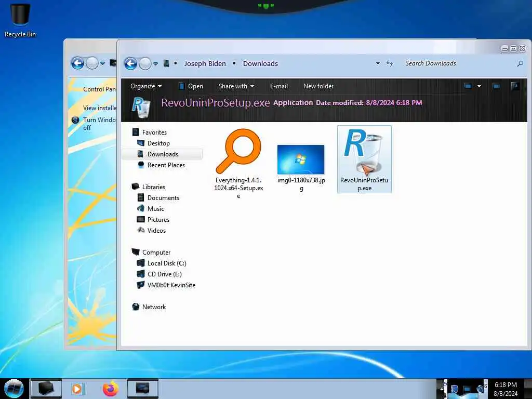The height and width of the screenshot is (399, 532).
Task: Click View installed updates in back window
Action: tap(99, 108)
